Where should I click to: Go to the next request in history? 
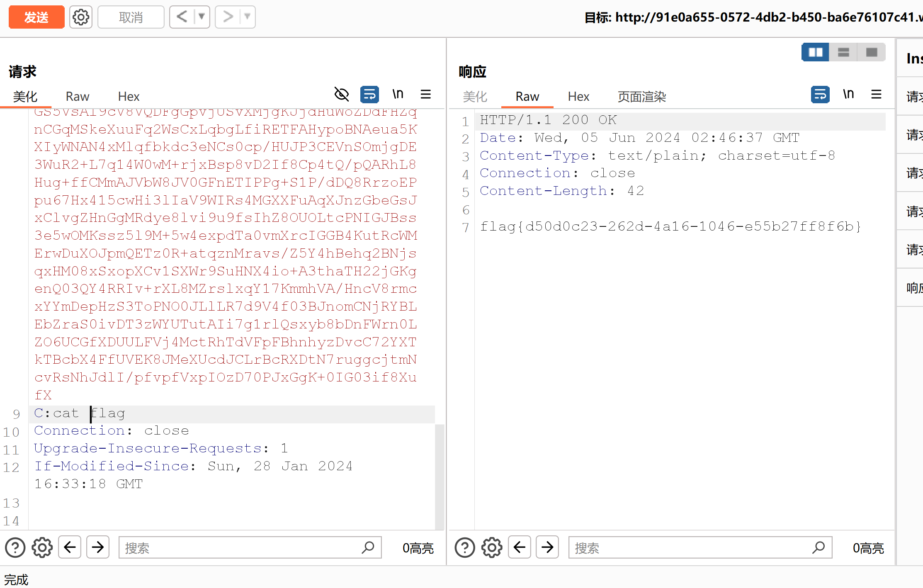[x=228, y=17]
